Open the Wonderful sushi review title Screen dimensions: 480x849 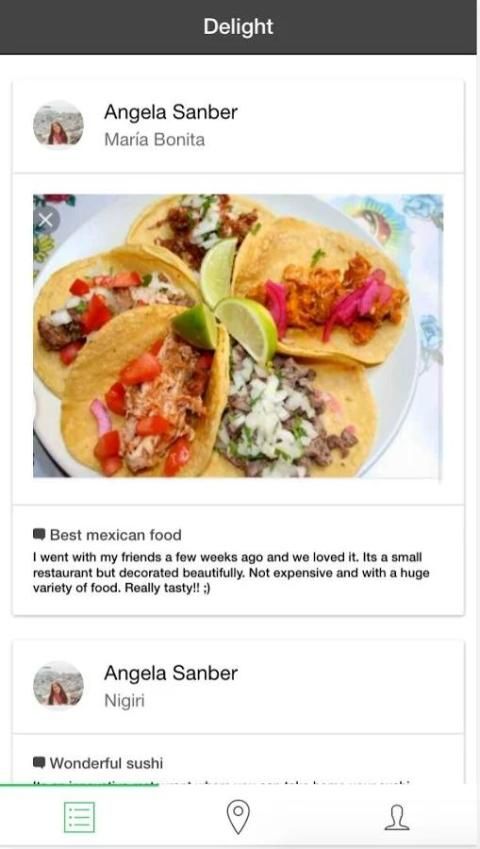point(106,763)
